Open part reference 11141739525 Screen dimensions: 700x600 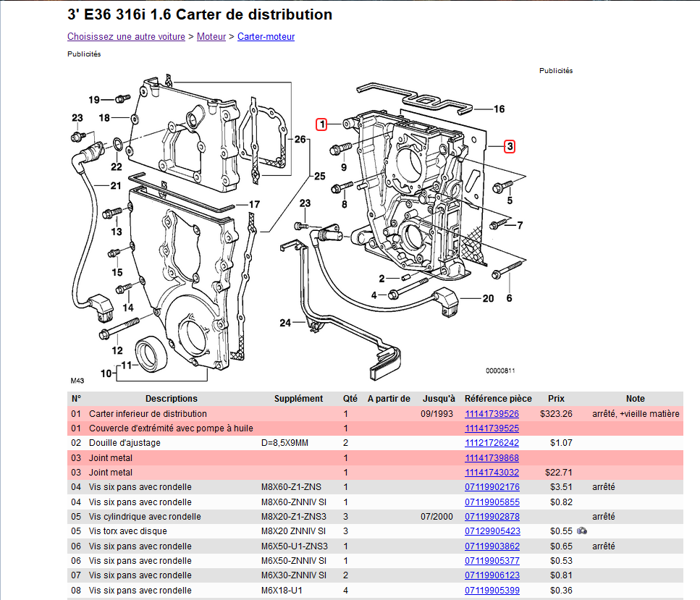coord(492,428)
